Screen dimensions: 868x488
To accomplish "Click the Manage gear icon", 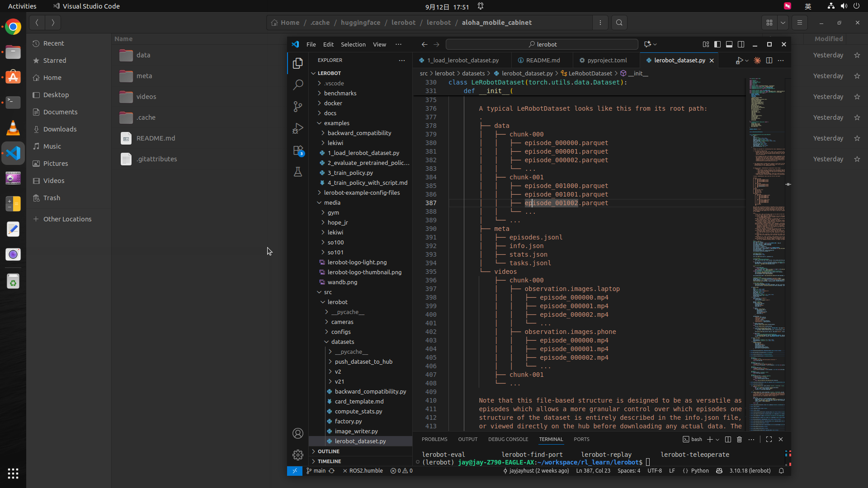I will pos(297,455).
